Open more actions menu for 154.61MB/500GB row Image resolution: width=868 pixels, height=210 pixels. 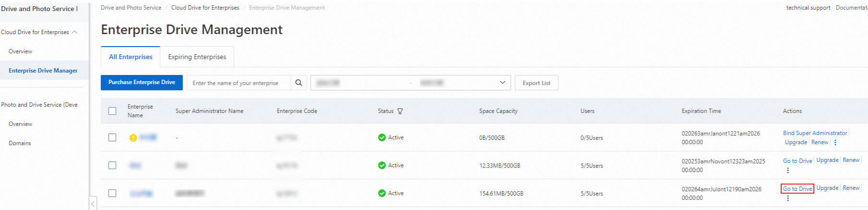click(788, 198)
